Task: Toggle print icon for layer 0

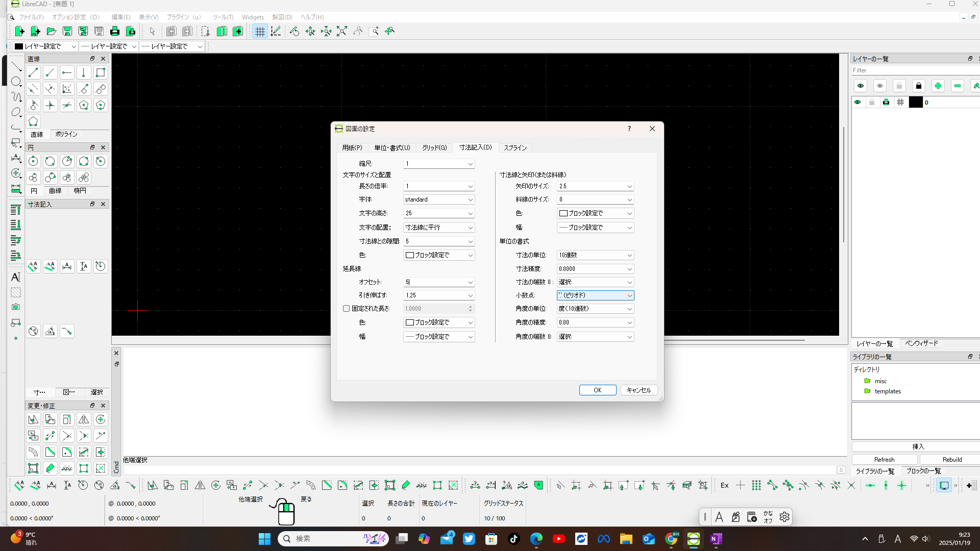Action: click(886, 103)
